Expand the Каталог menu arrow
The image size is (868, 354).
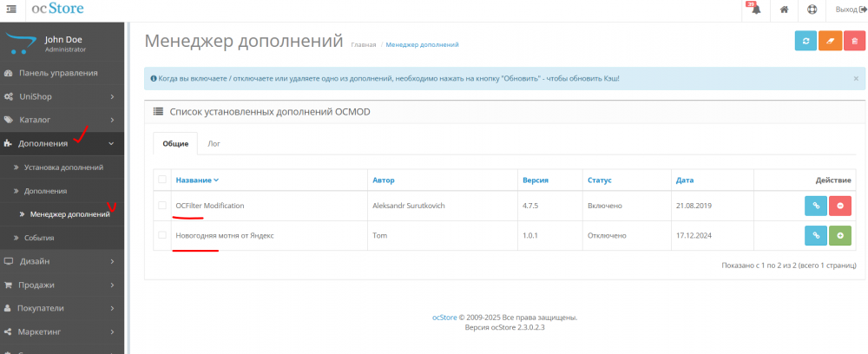(112, 120)
